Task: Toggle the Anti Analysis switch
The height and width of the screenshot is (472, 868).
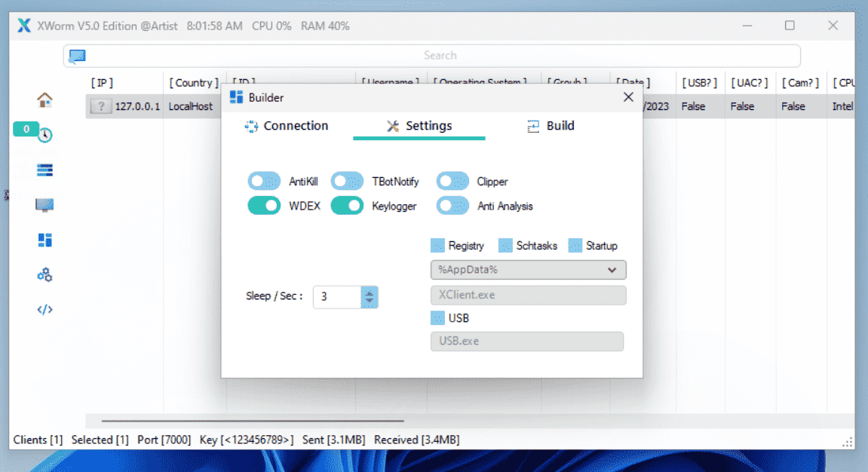Action: pyautogui.click(x=452, y=206)
